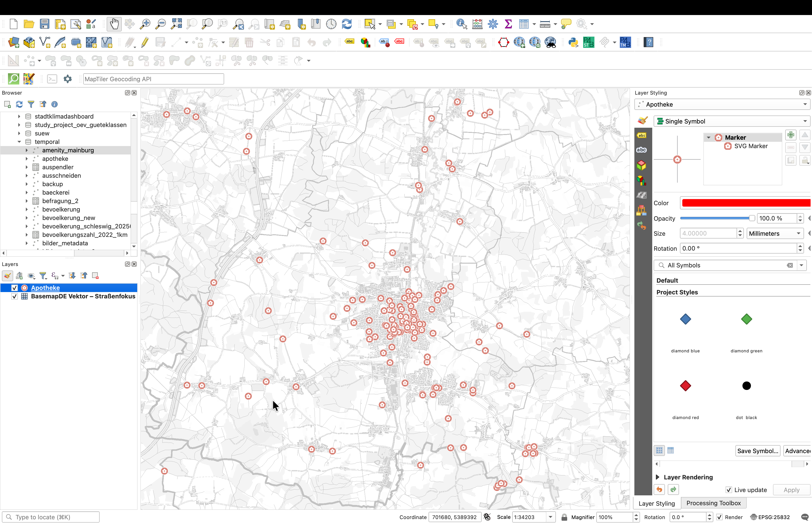
Task: Collapse the Marker symbol tree node
Action: [x=708, y=138]
